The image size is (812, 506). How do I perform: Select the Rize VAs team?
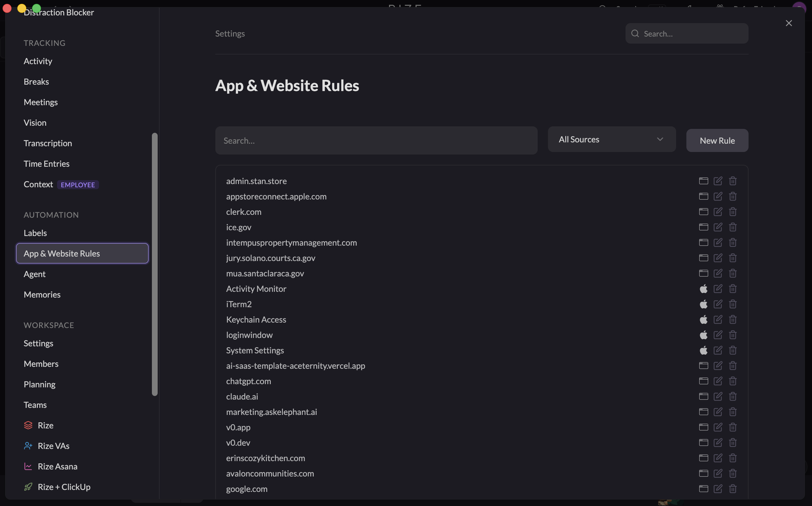(x=46, y=446)
